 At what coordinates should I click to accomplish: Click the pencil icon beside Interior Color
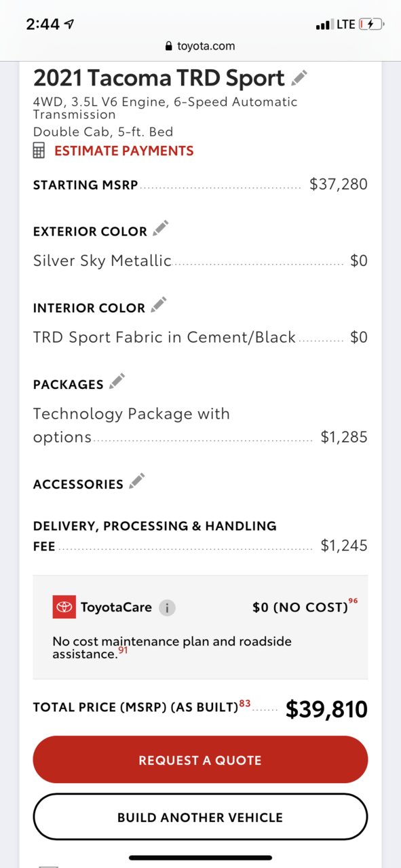coord(159,305)
